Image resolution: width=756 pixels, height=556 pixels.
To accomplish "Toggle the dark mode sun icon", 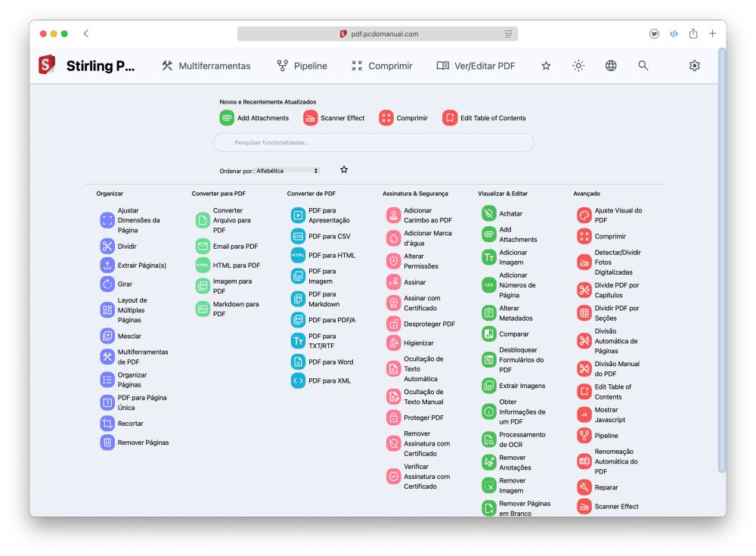I will tap(578, 66).
